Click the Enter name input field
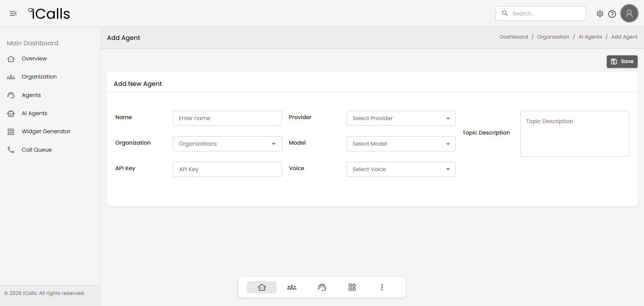The image size is (644, 306). point(227,118)
